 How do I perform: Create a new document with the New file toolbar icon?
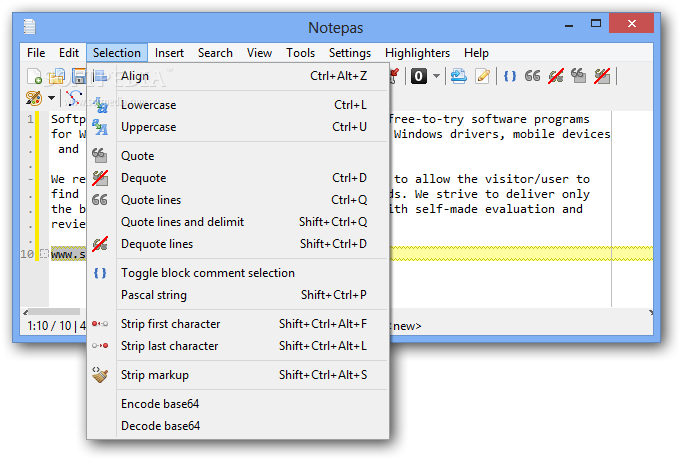click(34, 76)
